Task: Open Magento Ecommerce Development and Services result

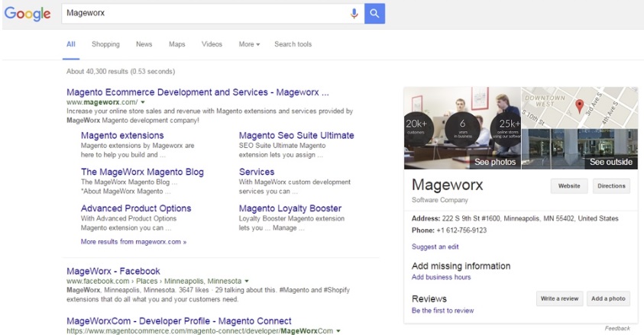Action: point(198,92)
